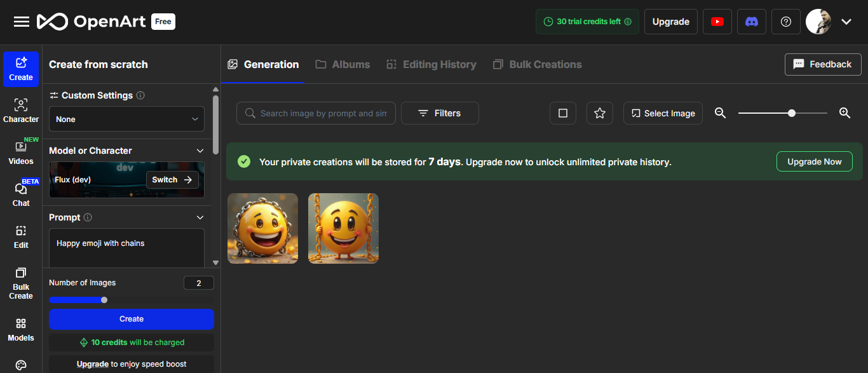Image resolution: width=868 pixels, height=373 pixels.
Task: Click the green checkmark icon in banner
Action: 244,161
